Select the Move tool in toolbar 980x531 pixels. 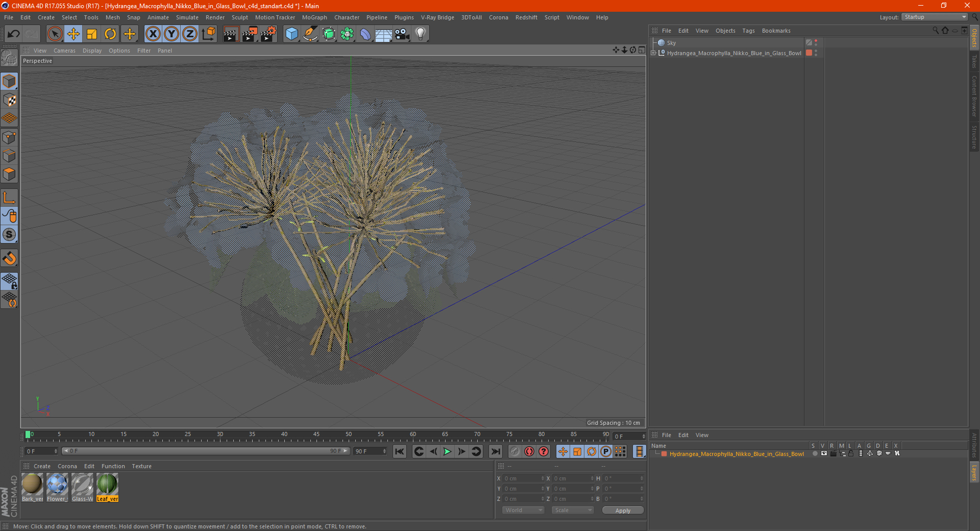click(73, 34)
